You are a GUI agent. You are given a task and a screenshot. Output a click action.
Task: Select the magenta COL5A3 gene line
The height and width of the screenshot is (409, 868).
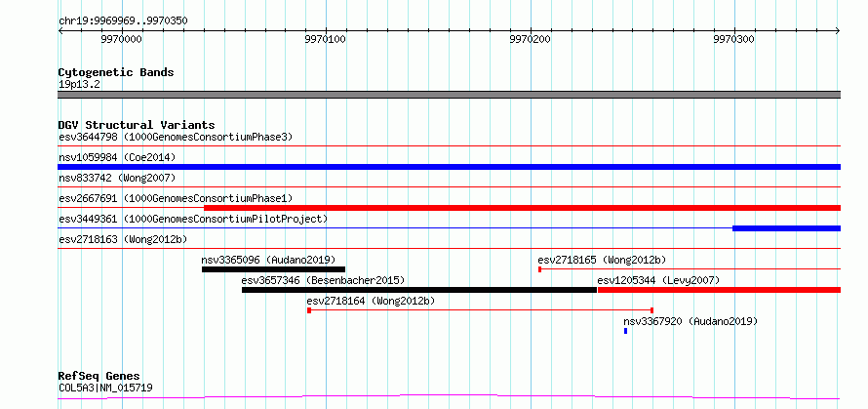pos(449,397)
